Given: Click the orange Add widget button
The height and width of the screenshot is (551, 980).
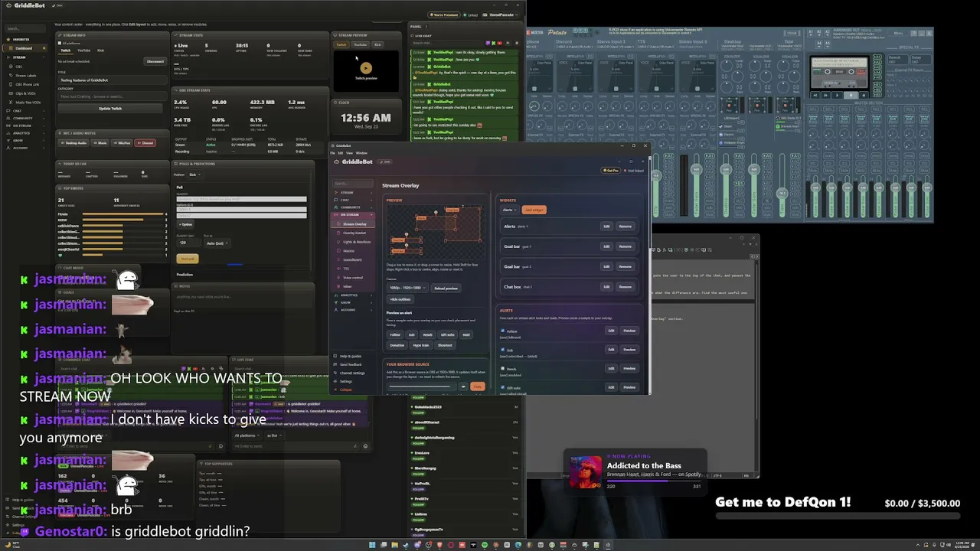Looking at the screenshot, I should point(534,210).
